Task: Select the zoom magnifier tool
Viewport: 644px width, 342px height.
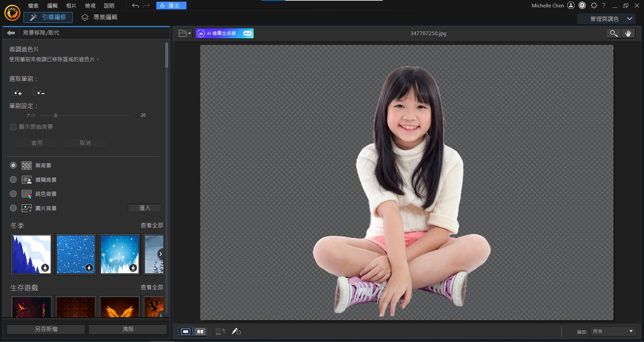Action: click(613, 33)
